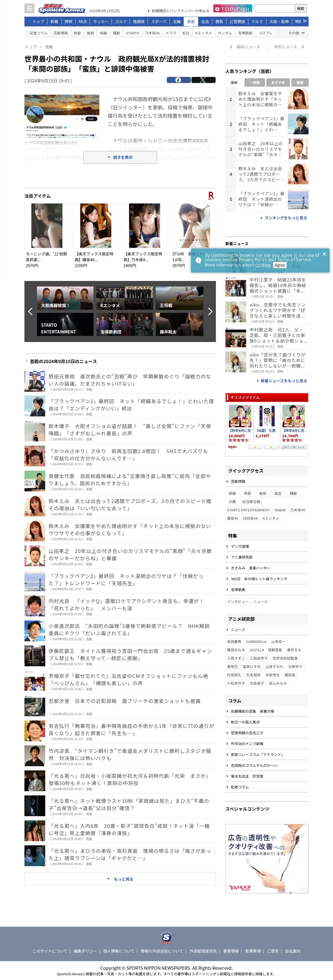Image resolution: width=333 pixels, height=980 pixels.
Task: Open the 野球 navigation tab
Action: pyautogui.click(x=69, y=22)
